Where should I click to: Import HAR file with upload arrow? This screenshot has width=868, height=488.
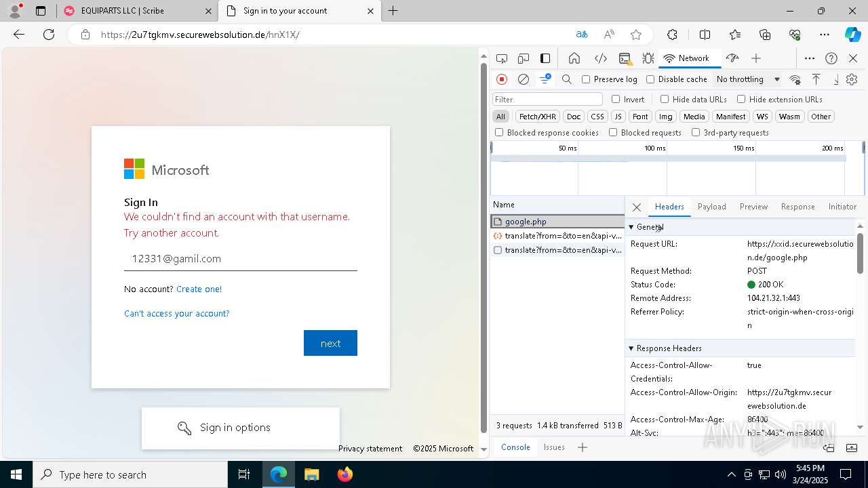click(816, 79)
